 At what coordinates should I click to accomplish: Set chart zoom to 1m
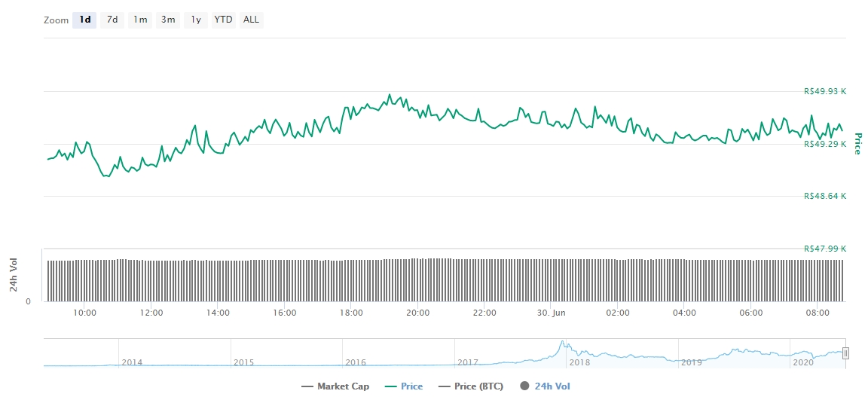pos(140,20)
